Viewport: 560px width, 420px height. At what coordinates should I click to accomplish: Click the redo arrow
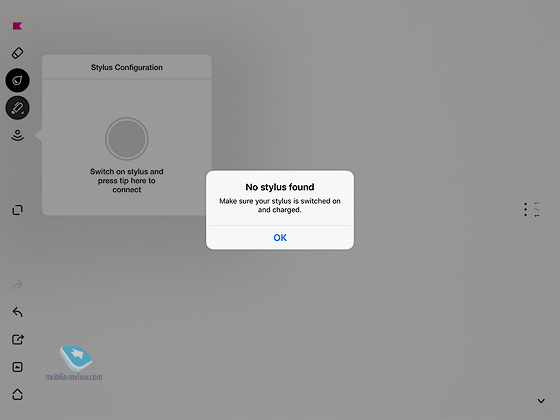[x=18, y=285]
